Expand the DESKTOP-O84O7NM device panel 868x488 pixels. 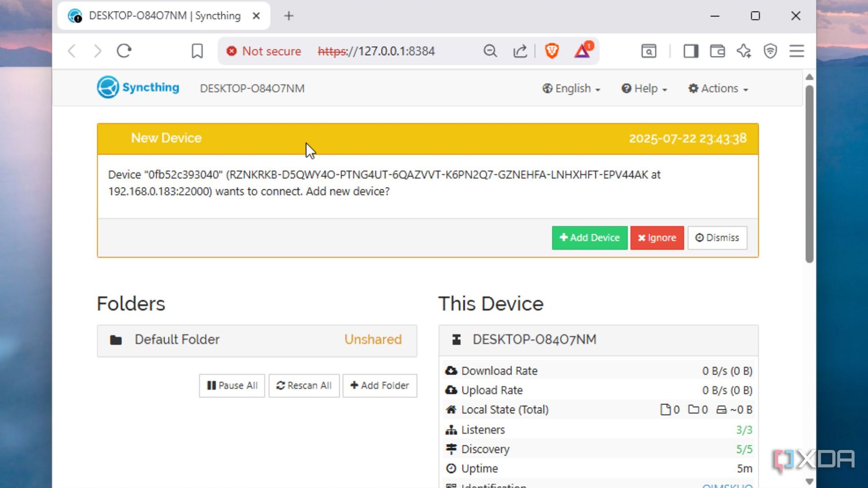(x=598, y=340)
